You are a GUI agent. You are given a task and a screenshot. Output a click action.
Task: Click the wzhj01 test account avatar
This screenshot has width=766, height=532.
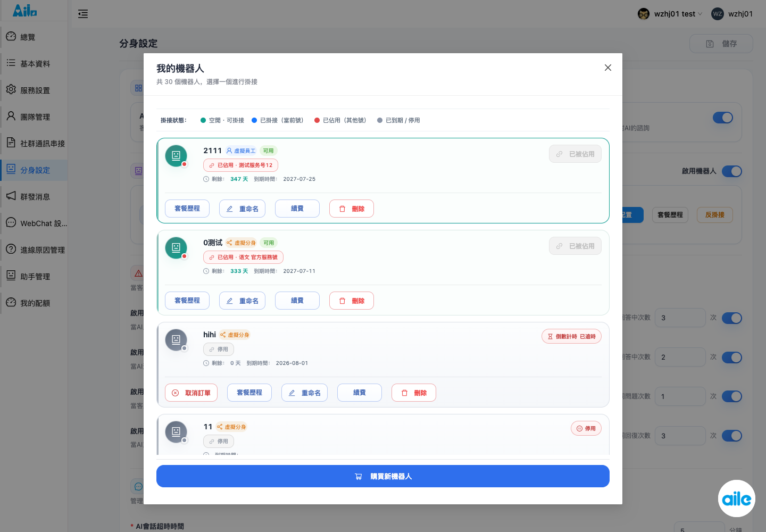644,14
